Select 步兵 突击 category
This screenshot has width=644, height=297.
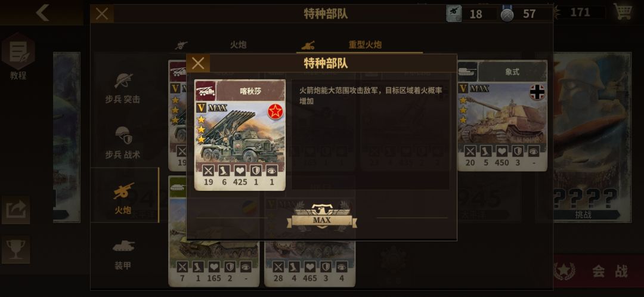[x=123, y=88]
